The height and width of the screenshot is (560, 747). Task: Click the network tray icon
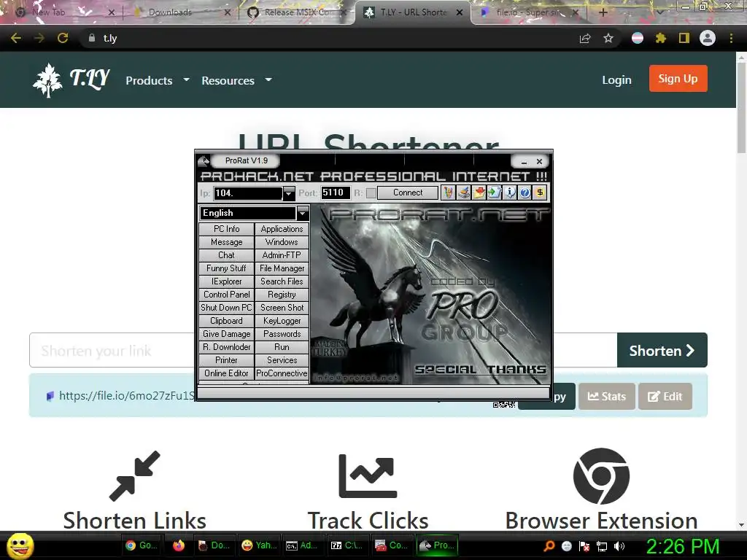click(x=602, y=546)
